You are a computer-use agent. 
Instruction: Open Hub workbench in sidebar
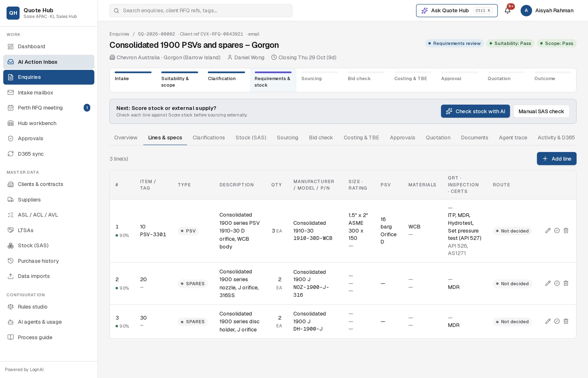click(x=49, y=123)
